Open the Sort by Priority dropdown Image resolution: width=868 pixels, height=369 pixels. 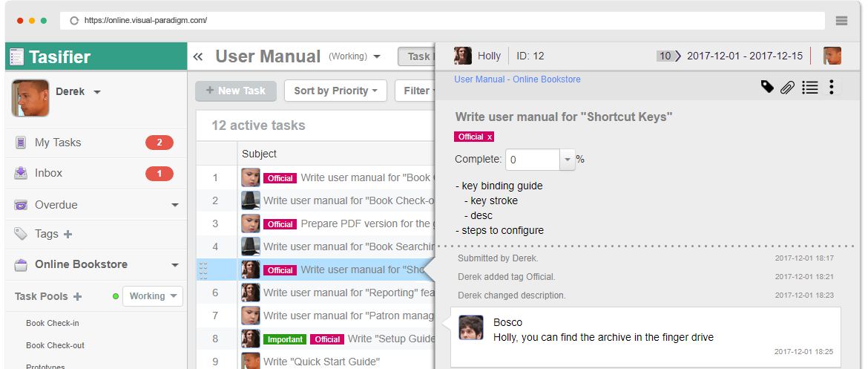pyautogui.click(x=335, y=91)
